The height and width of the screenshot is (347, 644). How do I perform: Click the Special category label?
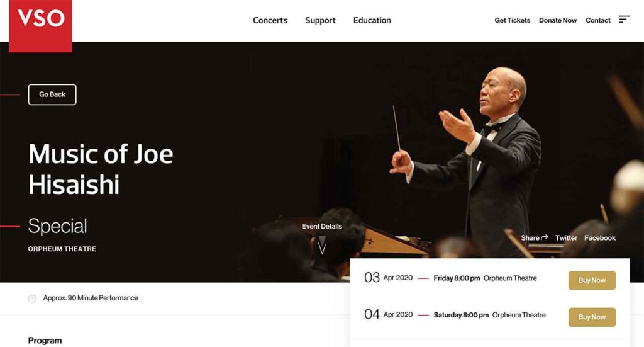[x=57, y=225]
